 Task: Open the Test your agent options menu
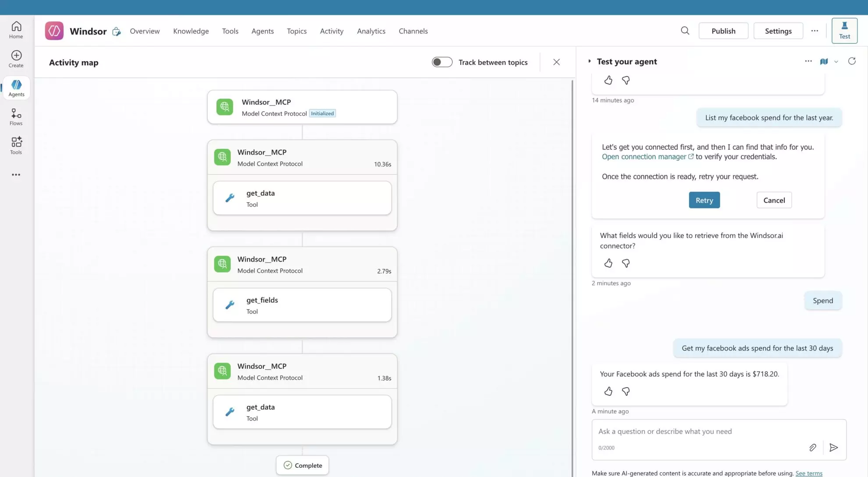point(808,61)
